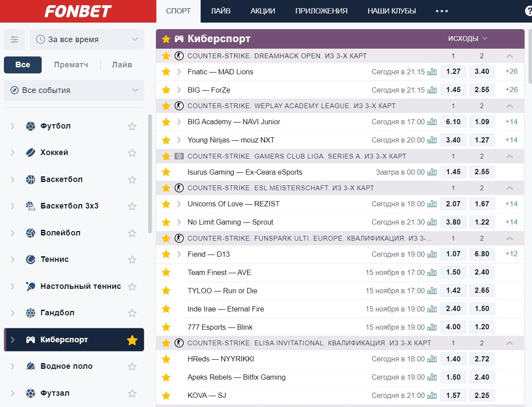Image resolution: width=532 pixels, height=407 pixels.
Task: Open the ПРИЛОЖЕНИЯ tab
Action: (x=321, y=11)
